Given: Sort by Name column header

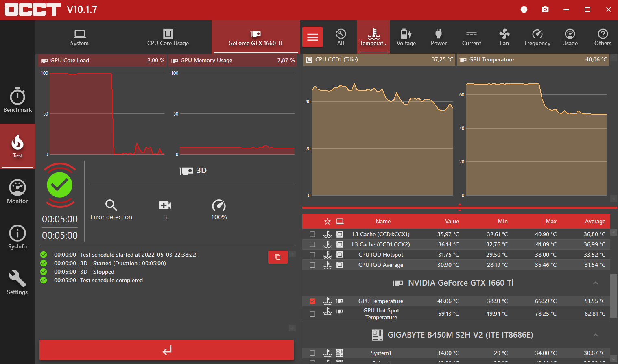Looking at the screenshot, I should pyautogui.click(x=383, y=221).
